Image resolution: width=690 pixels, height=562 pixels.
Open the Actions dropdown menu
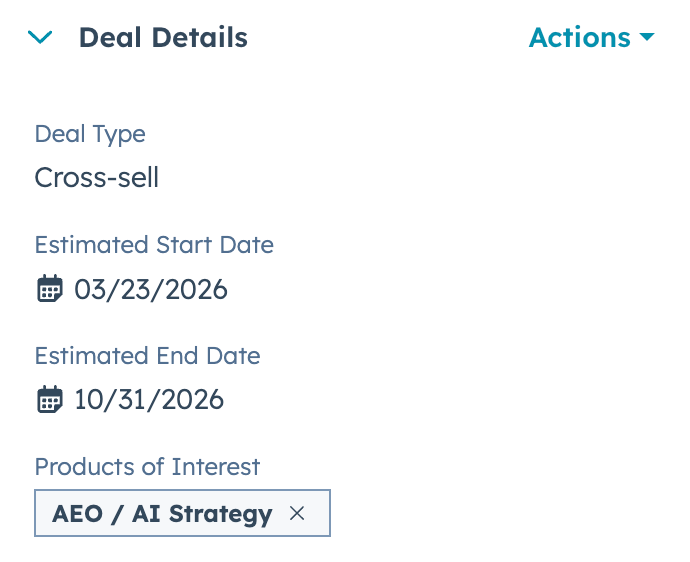pyautogui.click(x=580, y=38)
